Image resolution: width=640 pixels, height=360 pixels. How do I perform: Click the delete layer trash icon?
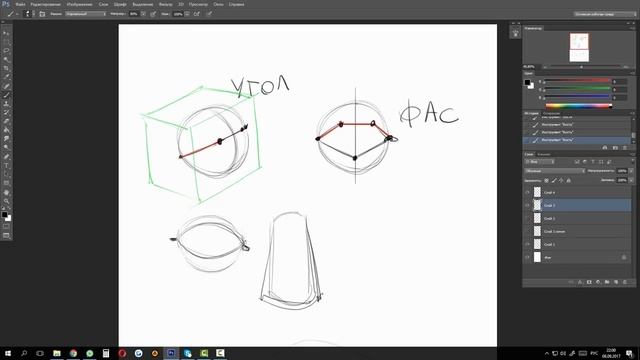click(x=624, y=282)
